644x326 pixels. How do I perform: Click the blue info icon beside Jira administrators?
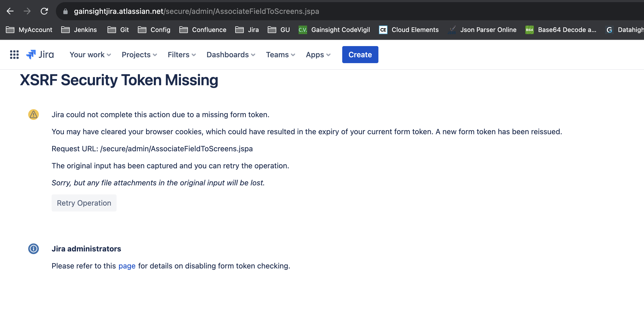[x=34, y=249]
